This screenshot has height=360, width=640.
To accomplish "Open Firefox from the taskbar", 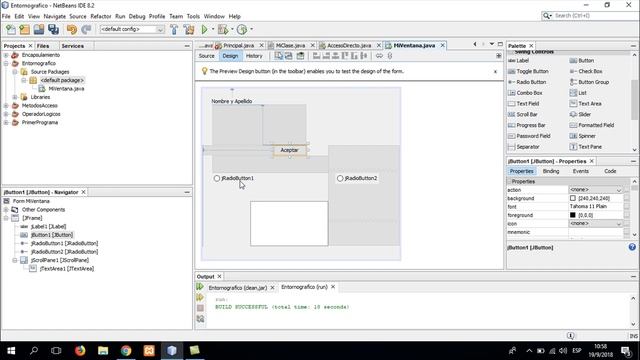I will click(x=80, y=351).
